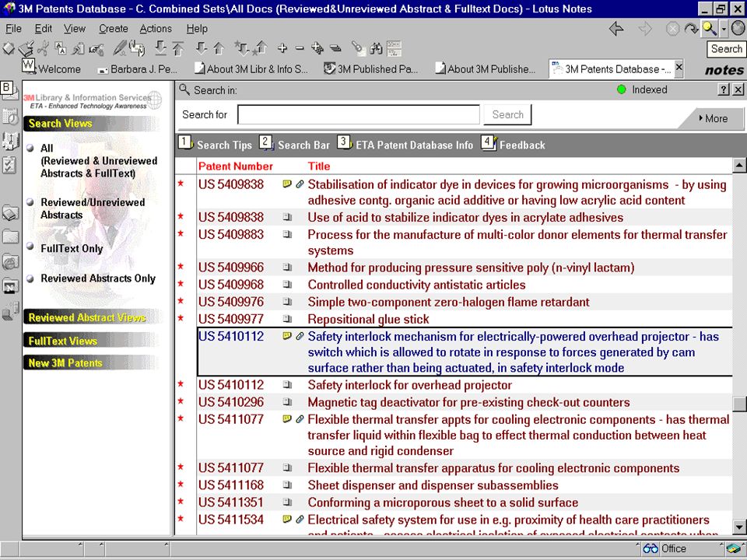Click the yellow magnifier Search icon
Image resolution: width=747 pixels, height=560 pixels.
(710, 29)
